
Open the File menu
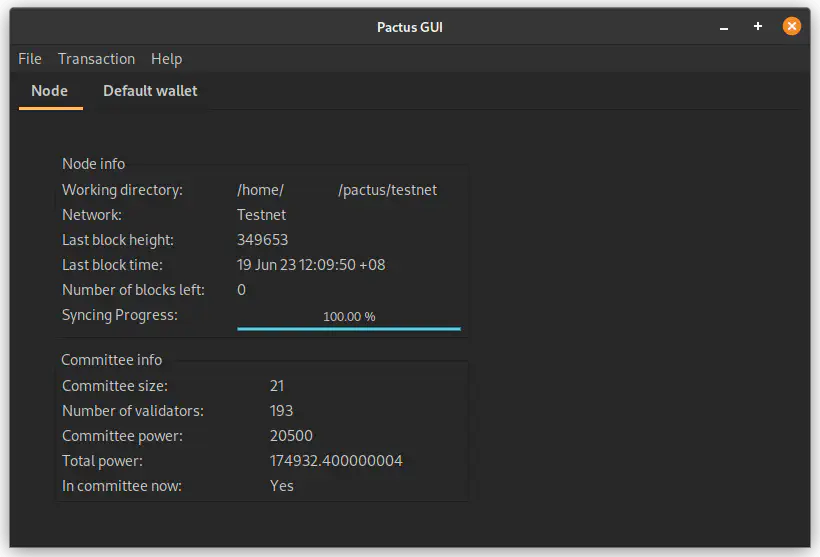point(30,59)
